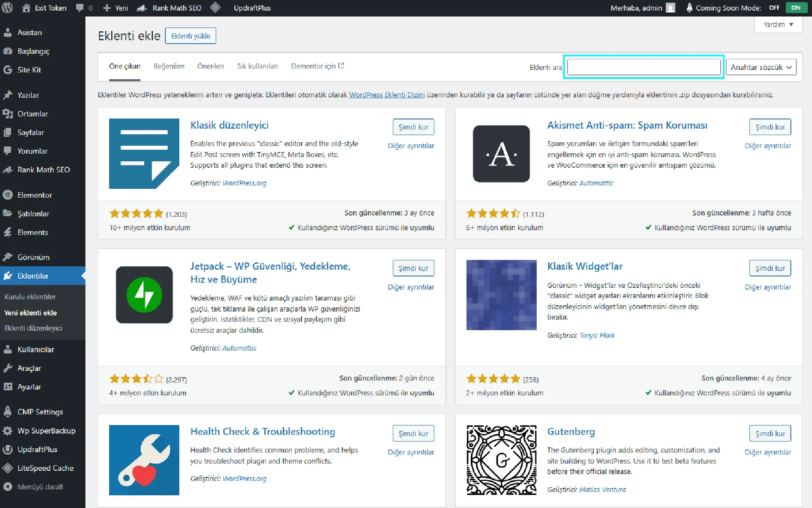The height and width of the screenshot is (508, 812).
Task: Click the Araçlar wrench icon
Action: (8, 368)
